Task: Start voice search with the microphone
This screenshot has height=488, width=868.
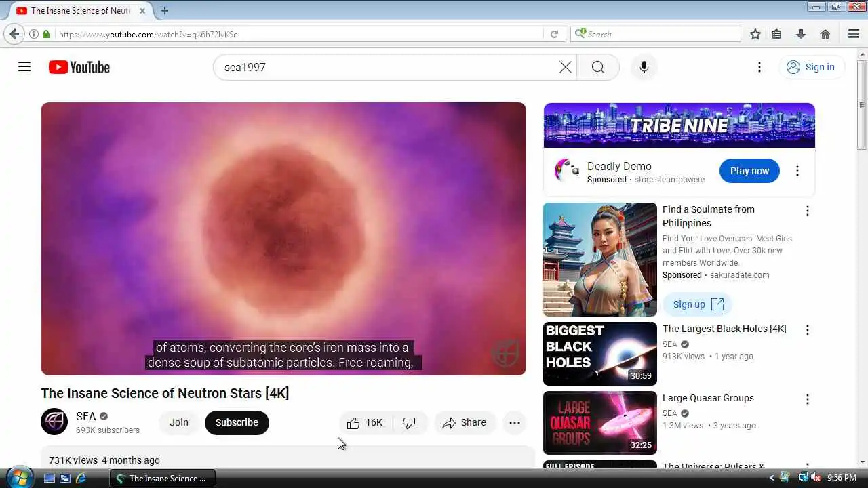Action: point(644,67)
